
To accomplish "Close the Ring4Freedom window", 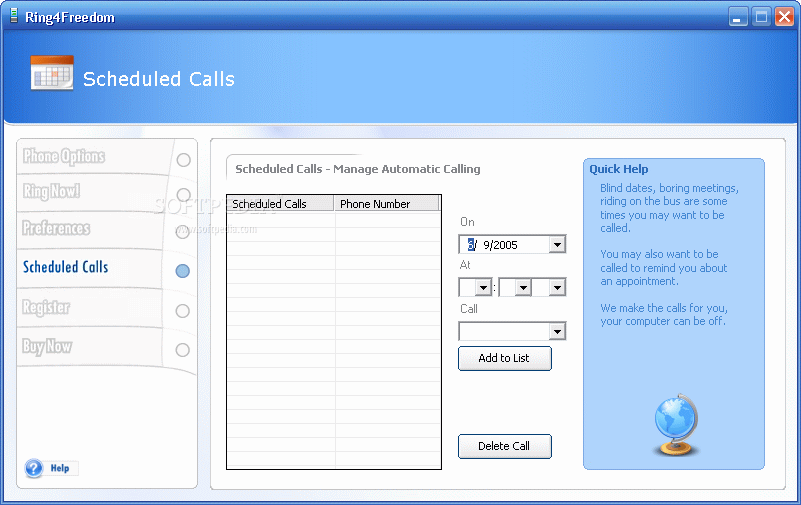I will [x=784, y=17].
